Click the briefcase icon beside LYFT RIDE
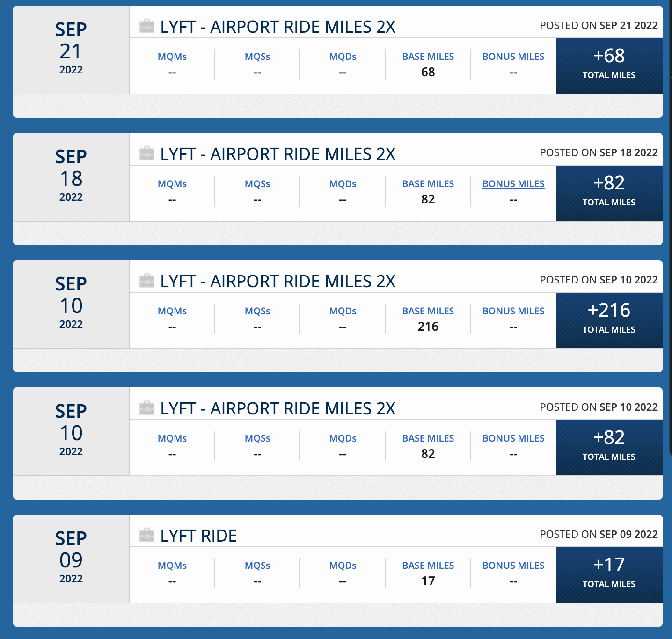 (x=147, y=535)
